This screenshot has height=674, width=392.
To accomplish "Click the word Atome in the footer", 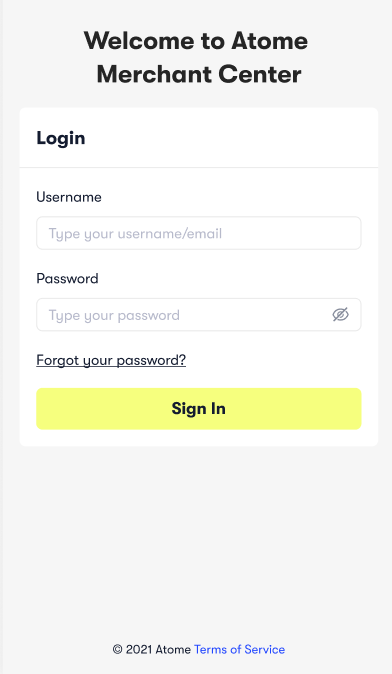I will (173, 649).
